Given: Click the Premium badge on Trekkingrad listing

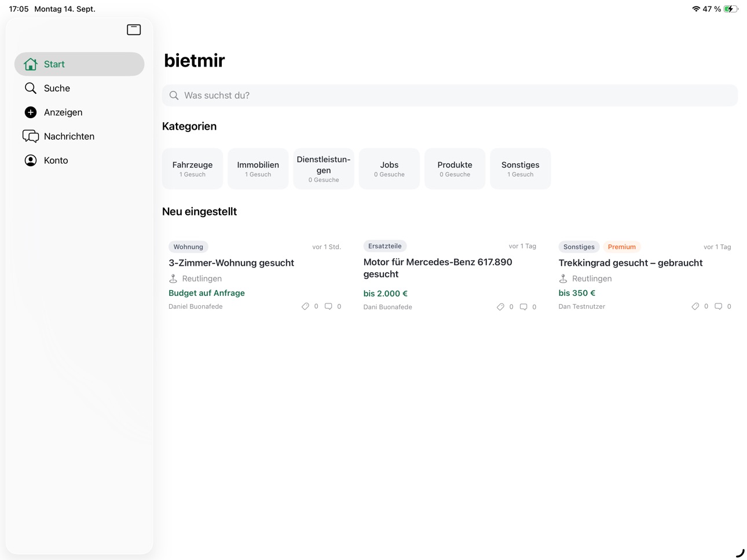Looking at the screenshot, I should tap(622, 247).
